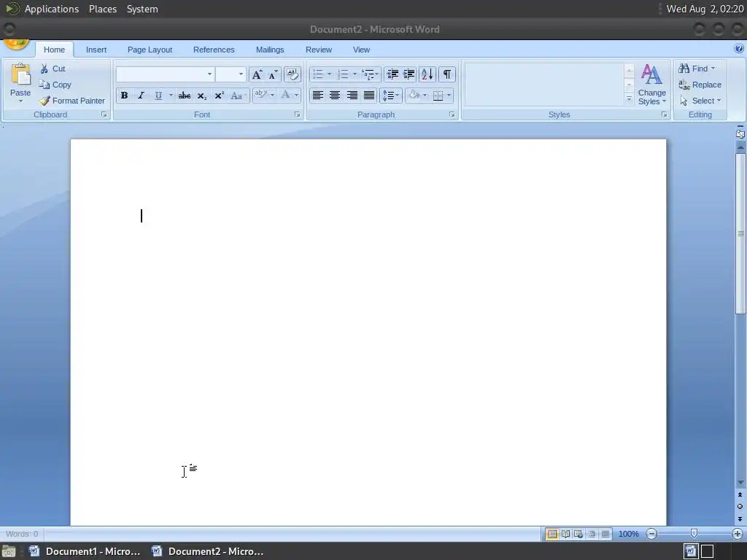The image size is (747, 560).
Task: Open the Applications system menu
Action: point(52,9)
